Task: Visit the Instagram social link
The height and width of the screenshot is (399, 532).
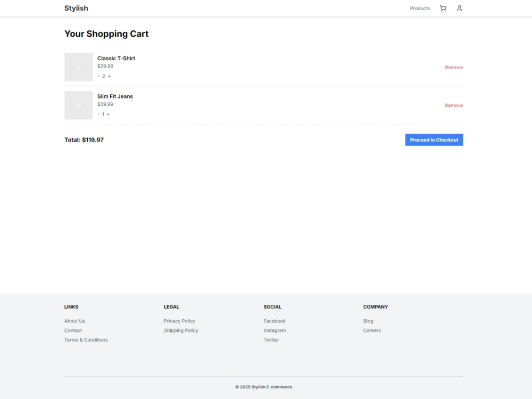Action: 275,330
